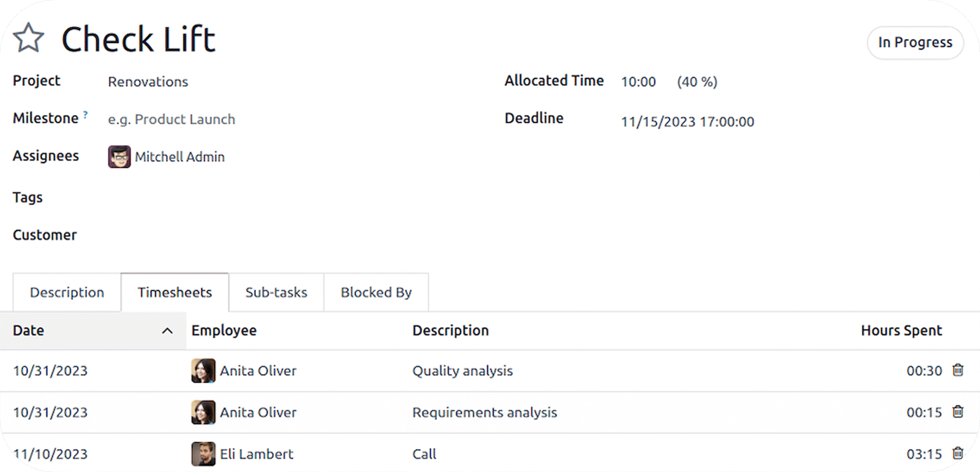Sort by Employee column header

(x=224, y=331)
